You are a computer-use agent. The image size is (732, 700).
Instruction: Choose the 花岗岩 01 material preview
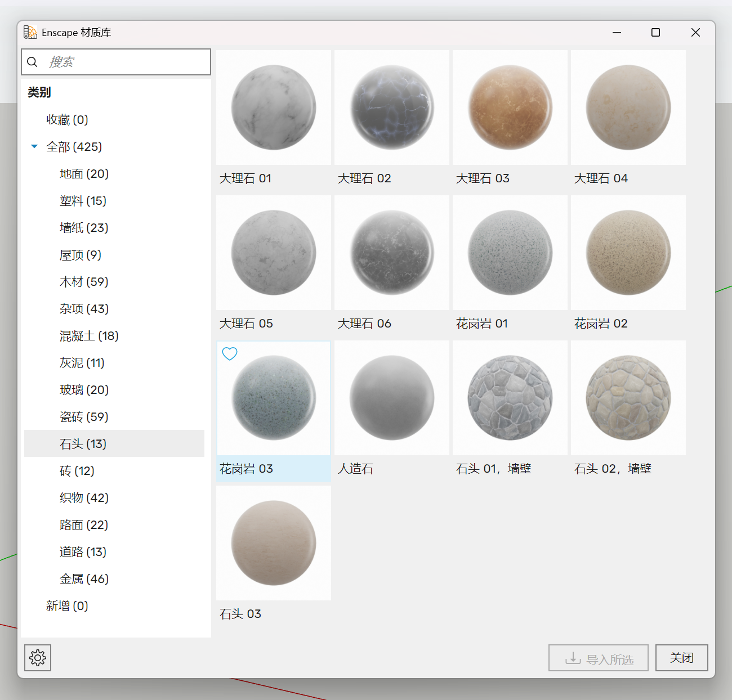510,253
